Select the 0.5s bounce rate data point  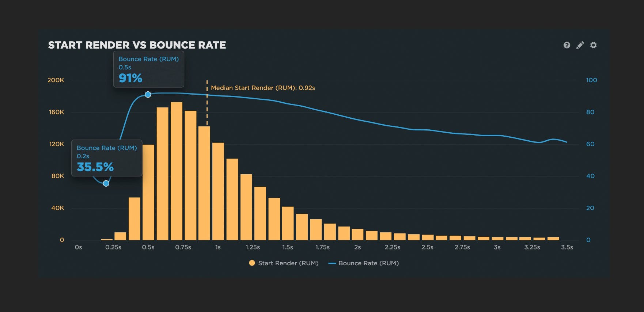pos(148,95)
